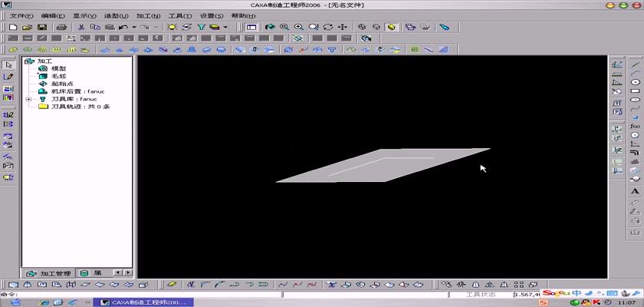Select 机床后置 : fanuc tree item
The width and height of the screenshot is (644, 307).
tap(77, 91)
